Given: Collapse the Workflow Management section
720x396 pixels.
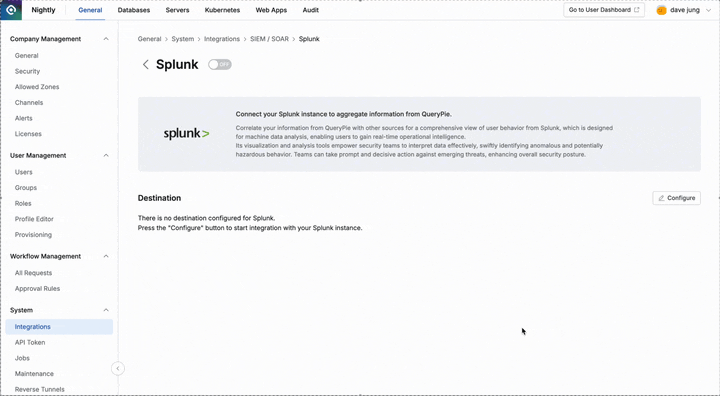Looking at the screenshot, I should click(106, 256).
